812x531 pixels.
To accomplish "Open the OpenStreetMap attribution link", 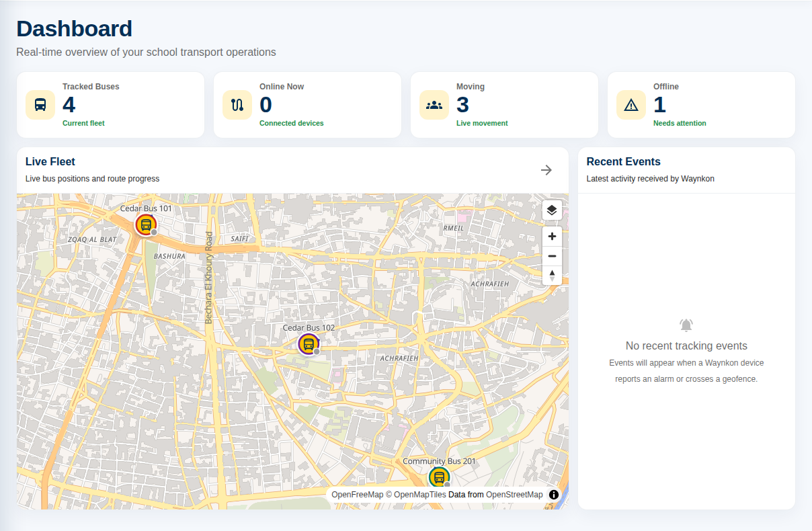I will (x=514, y=495).
